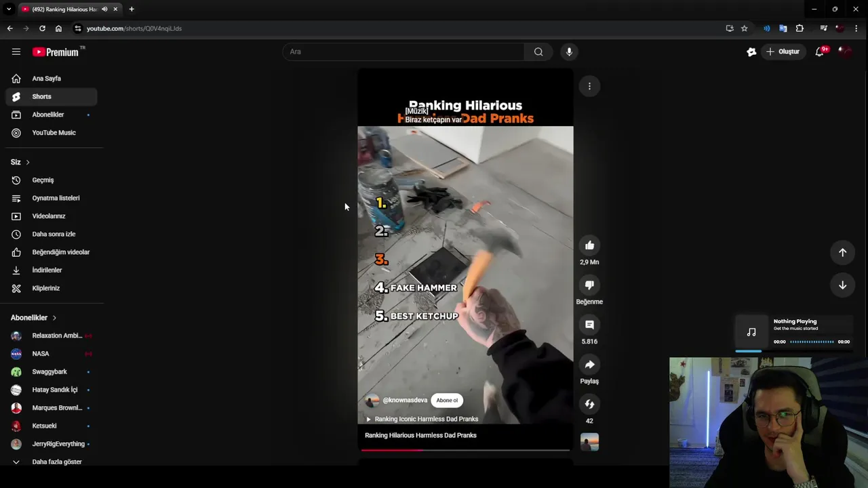The image size is (868, 488).
Task: Mute tab via speaker icon on tab
Action: [104, 9]
